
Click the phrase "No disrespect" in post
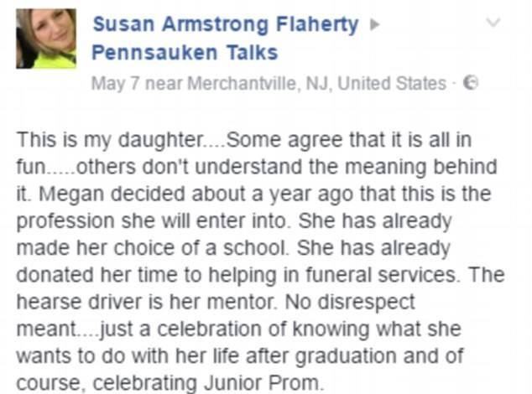point(350,303)
